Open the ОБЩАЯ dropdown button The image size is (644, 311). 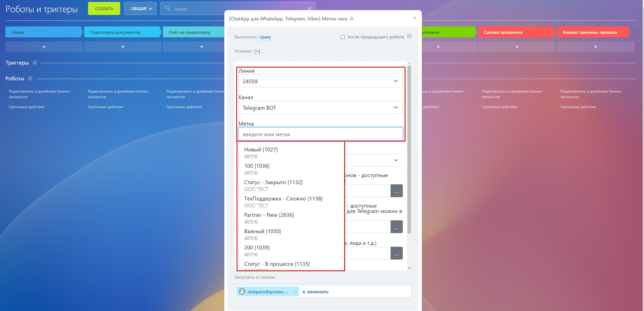[140, 9]
